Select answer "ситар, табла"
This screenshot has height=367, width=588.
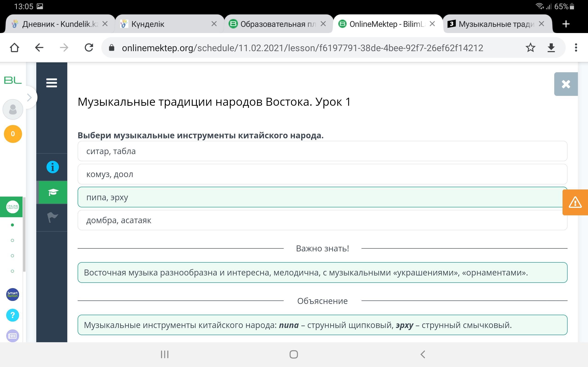pos(322,151)
